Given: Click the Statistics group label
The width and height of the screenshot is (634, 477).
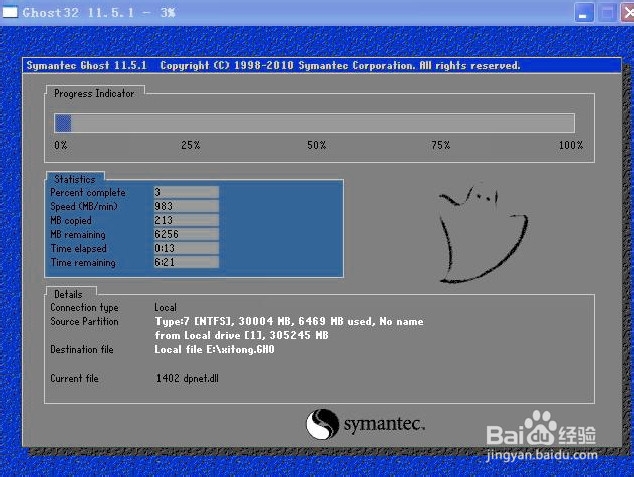Looking at the screenshot, I should [75, 179].
